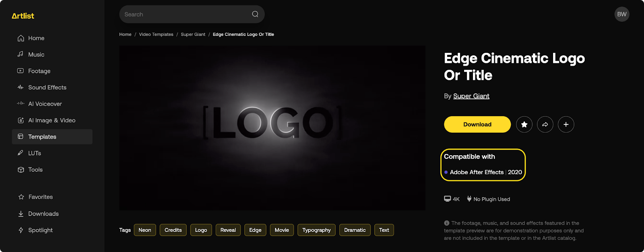Click the plus add-to-collection icon
This screenshot has width=644, height=252.
[x=566, y=125]
